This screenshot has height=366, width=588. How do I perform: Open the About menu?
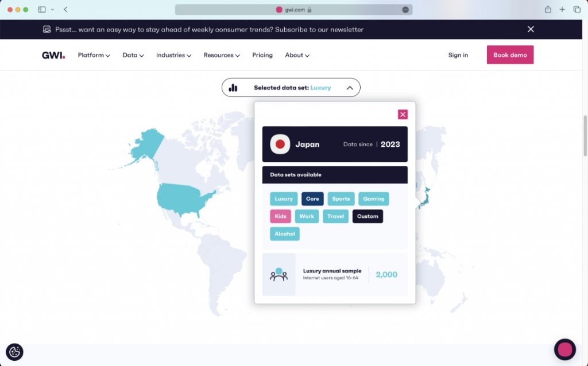point(296,55)
